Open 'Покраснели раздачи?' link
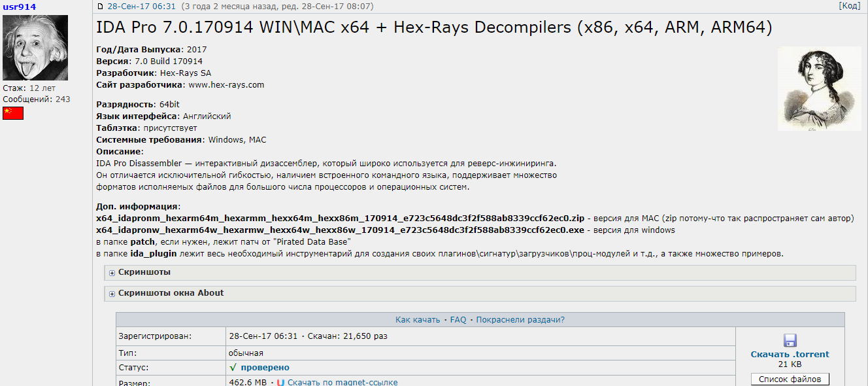868x386 pixels. [x=520, y=320]
